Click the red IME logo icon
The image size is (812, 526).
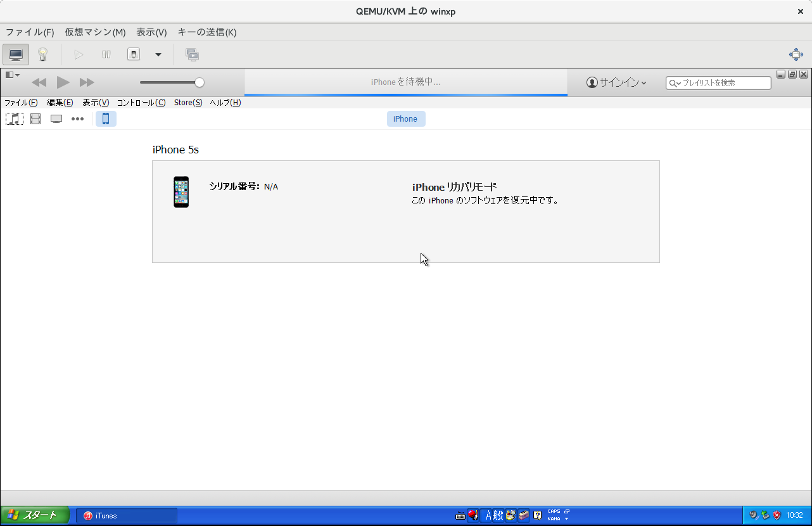tap(473, 515)
